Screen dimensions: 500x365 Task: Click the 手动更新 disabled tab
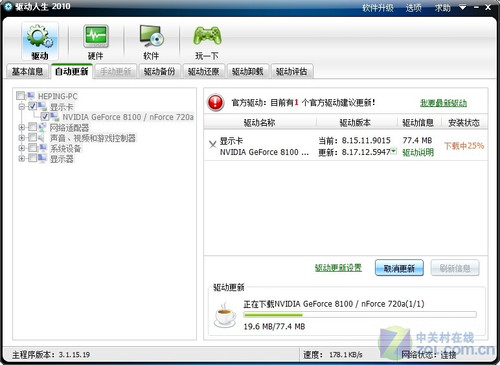click(116, 71)
